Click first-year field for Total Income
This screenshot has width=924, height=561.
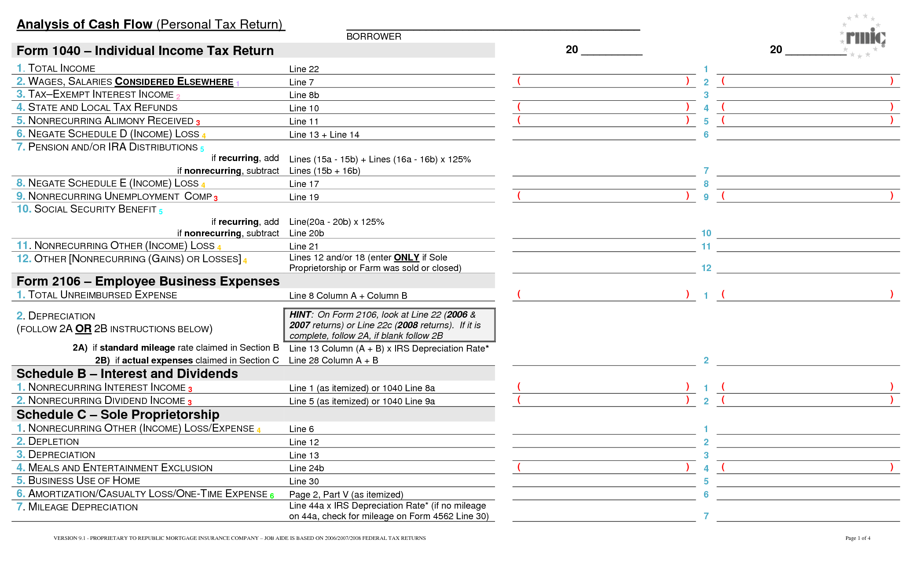tap(604, 69)
